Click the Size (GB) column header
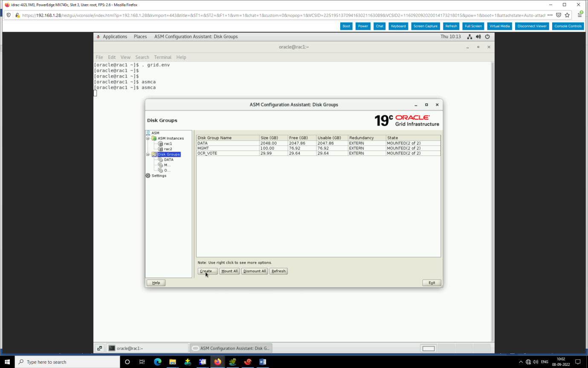The image size is (588, 368). click(274, 138)
